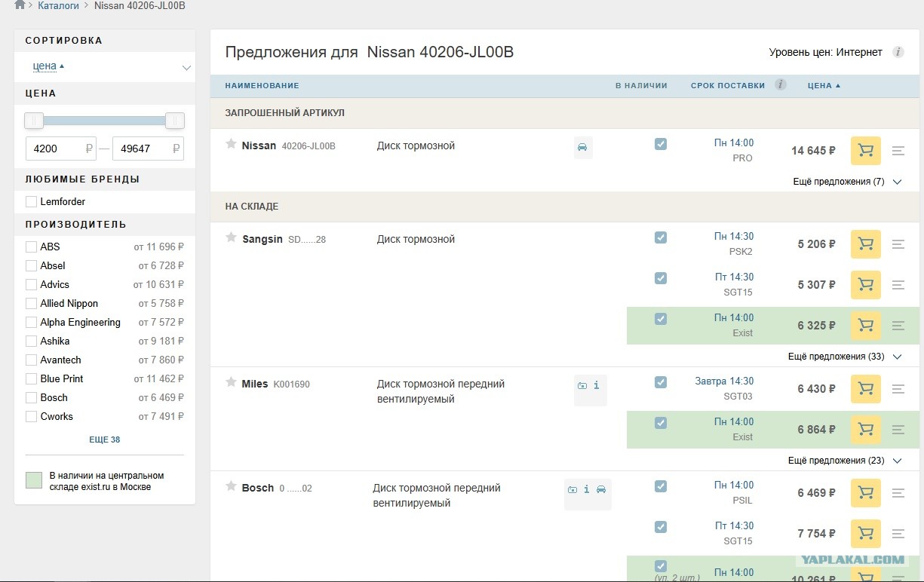Click the price range slider track

[x=105, y=121]
